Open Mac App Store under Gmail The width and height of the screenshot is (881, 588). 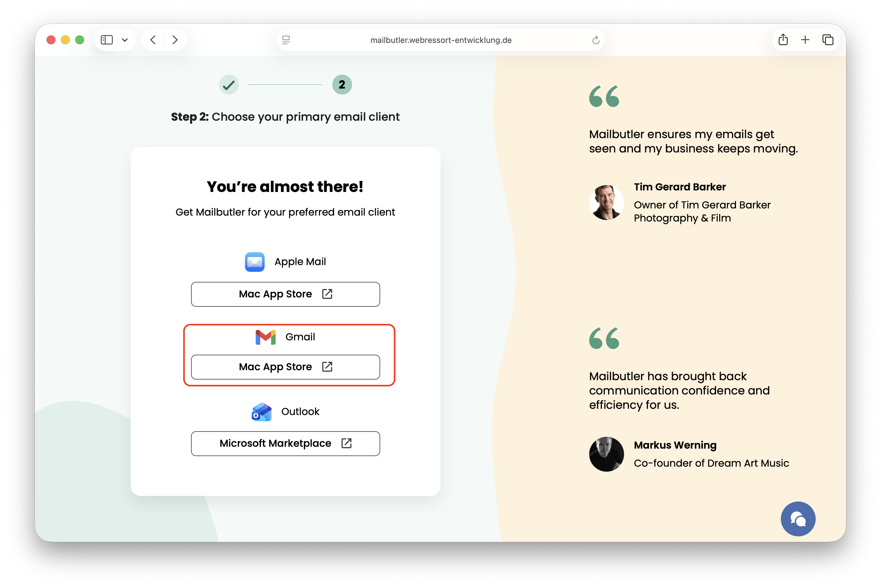[x=285, y=367]
